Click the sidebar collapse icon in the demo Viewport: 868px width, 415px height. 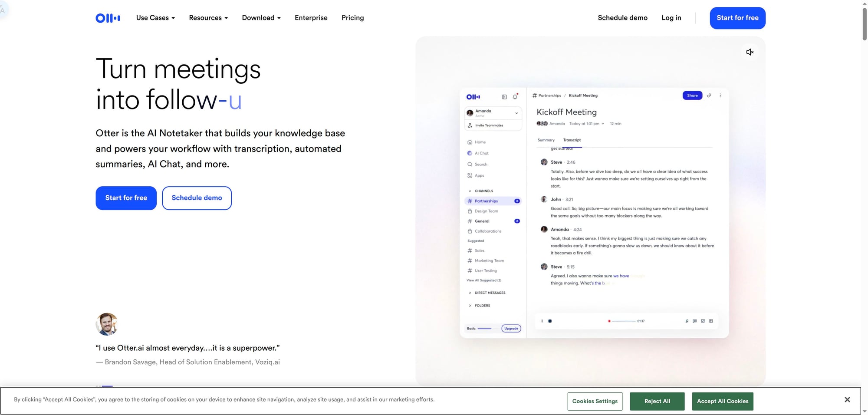point(504,97)
